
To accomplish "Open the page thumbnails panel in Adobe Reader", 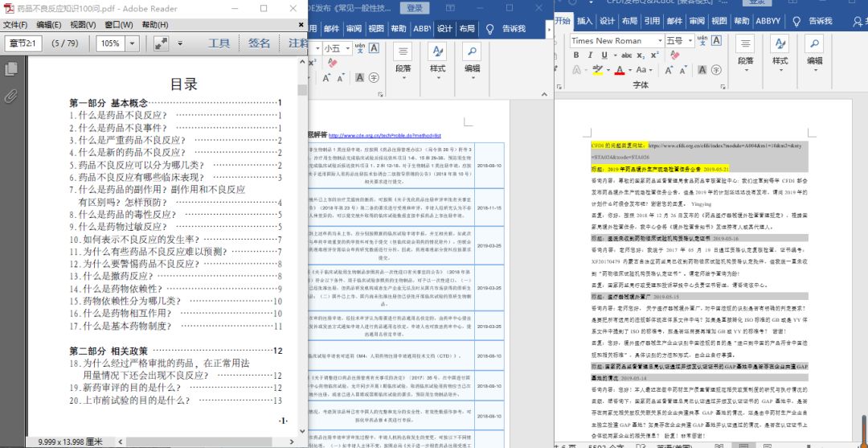I will point(10,68).
